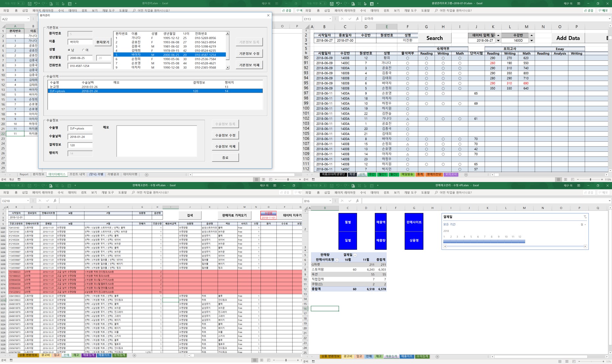Viewport: 612px width, 364px height.
Task: Save the 환자관리 workbook with the disk icon
Action: click(29, 4)
